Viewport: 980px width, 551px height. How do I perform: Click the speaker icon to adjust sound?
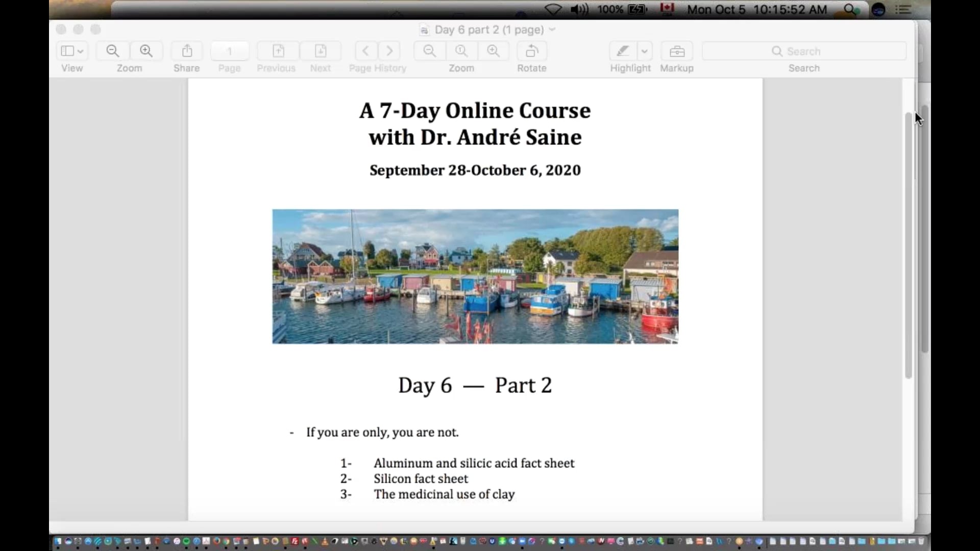(579, 9)
